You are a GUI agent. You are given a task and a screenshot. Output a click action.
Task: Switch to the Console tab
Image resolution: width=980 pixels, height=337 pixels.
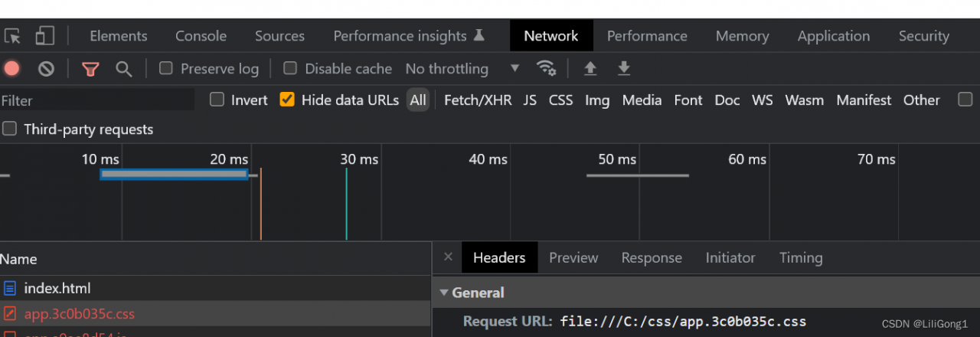[x=201, y=36]
